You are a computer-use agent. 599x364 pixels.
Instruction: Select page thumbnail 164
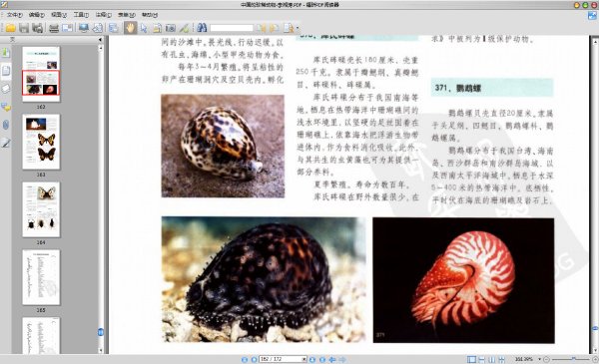coord(41,209)
